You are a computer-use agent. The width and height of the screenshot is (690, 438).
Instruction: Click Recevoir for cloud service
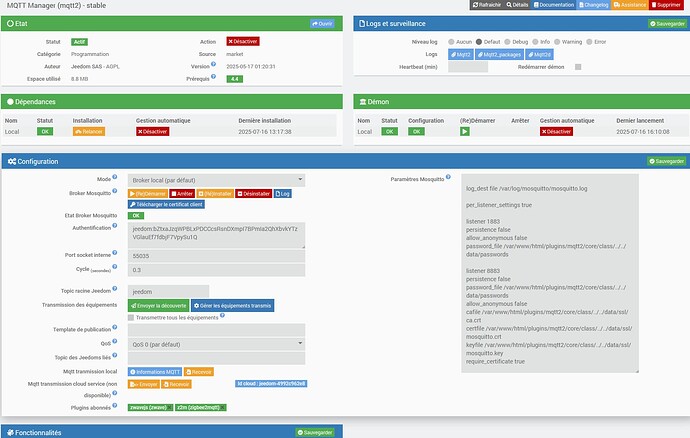point(176,384)
